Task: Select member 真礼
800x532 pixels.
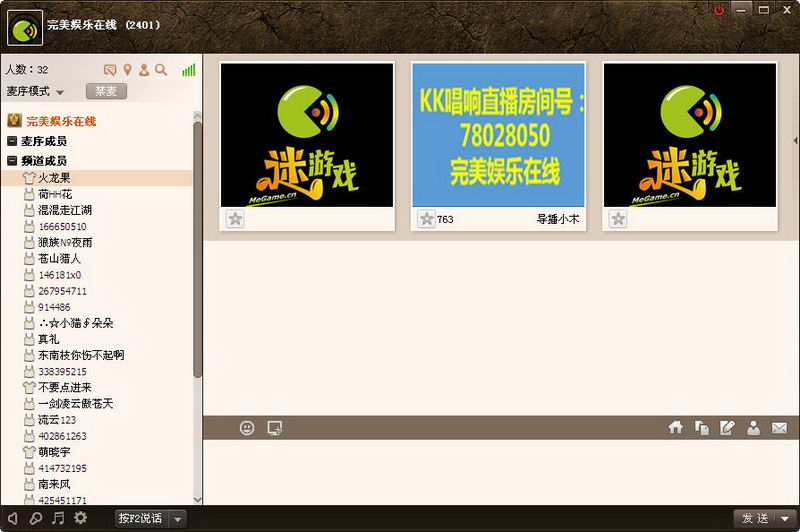Action: click(97, 339)
